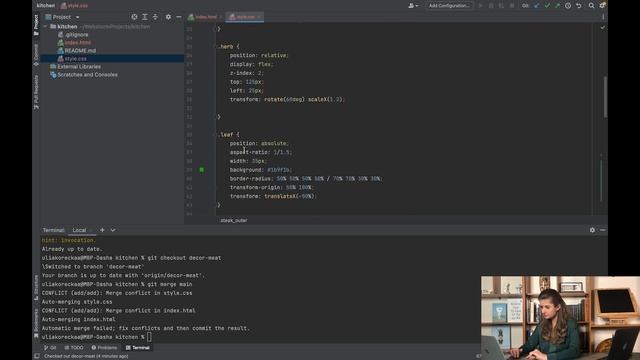Viewport: 640px width, 360px height.
Task: Open terminal session dropdown chevron
Action: (x=113, y=230)
